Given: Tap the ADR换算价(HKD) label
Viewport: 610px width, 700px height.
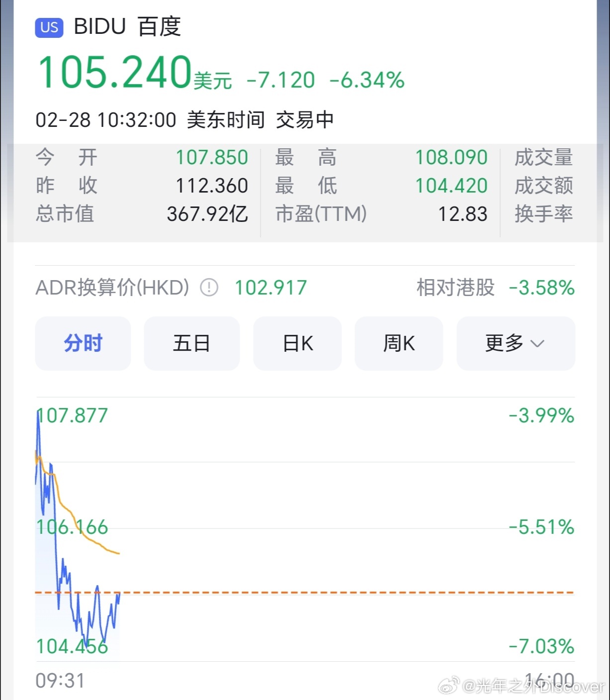Looking at the screenshot, I should click(112, 288).
